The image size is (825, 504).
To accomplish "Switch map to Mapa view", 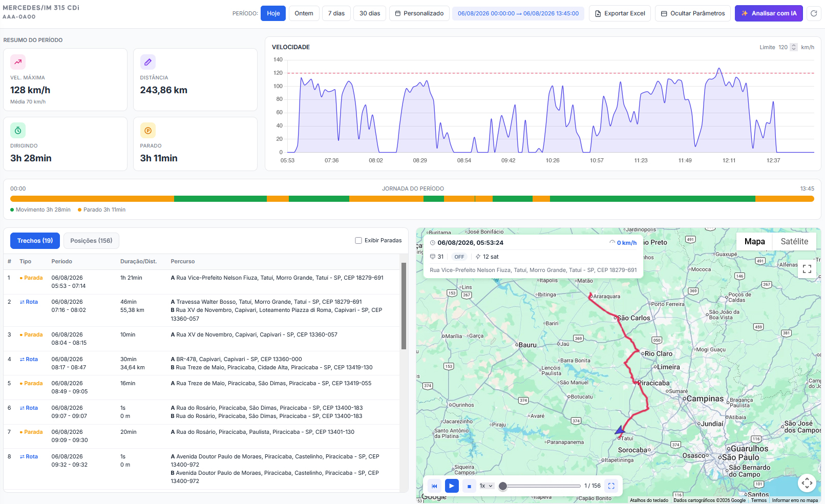I will 755,241.
